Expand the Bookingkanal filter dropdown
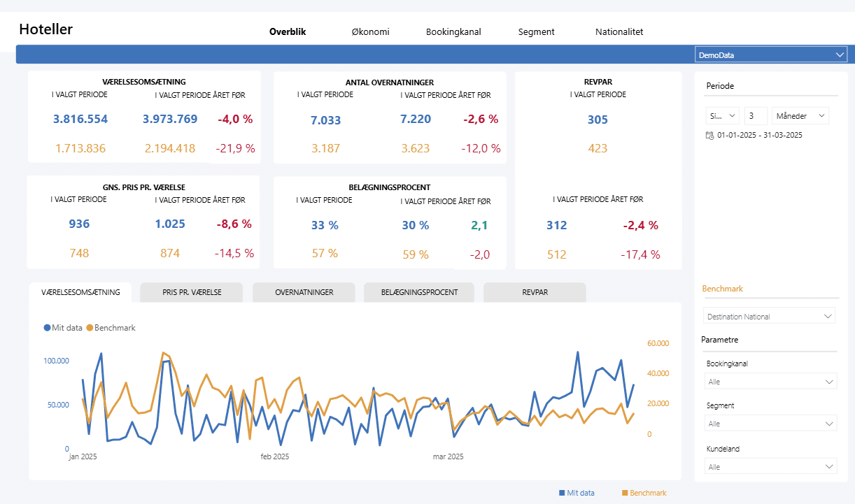Screen dimensions: 855x504 769,382
